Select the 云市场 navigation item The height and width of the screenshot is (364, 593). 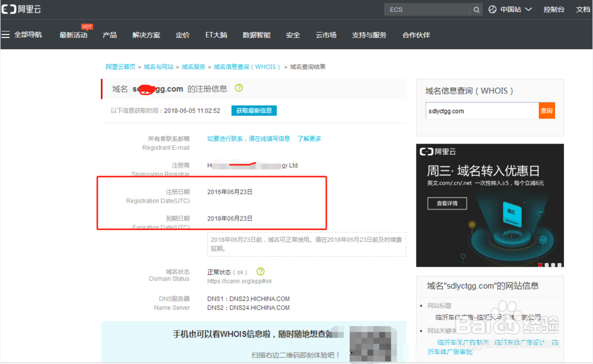tap(326, 35)
